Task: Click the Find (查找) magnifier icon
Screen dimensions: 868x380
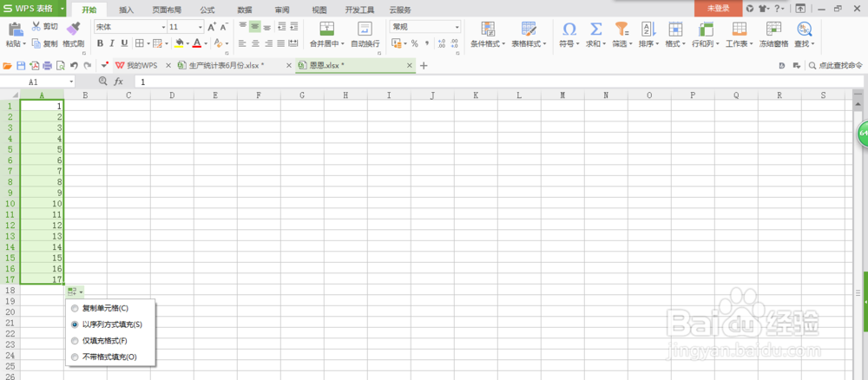Action: [804, 29]
